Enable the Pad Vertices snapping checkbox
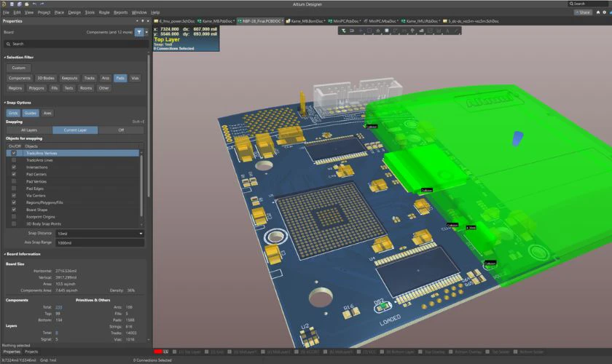 14,181
